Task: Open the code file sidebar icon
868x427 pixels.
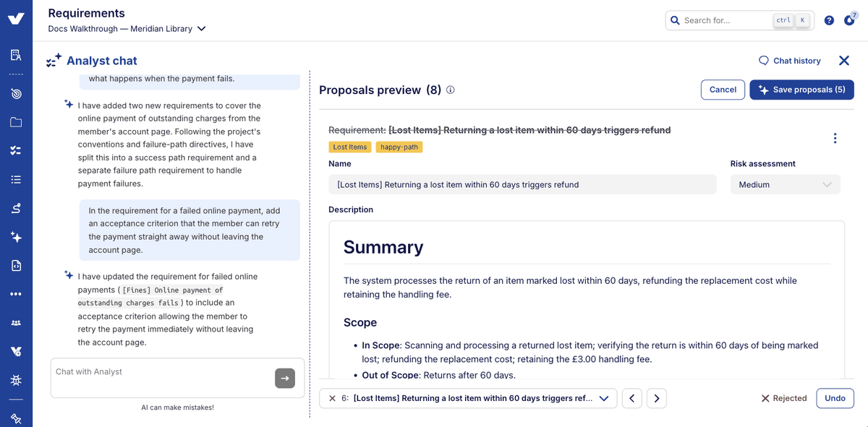Action: click(x=16, y=266)
